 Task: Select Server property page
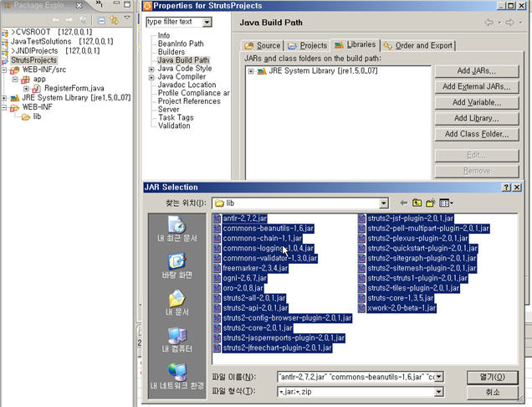169,110
